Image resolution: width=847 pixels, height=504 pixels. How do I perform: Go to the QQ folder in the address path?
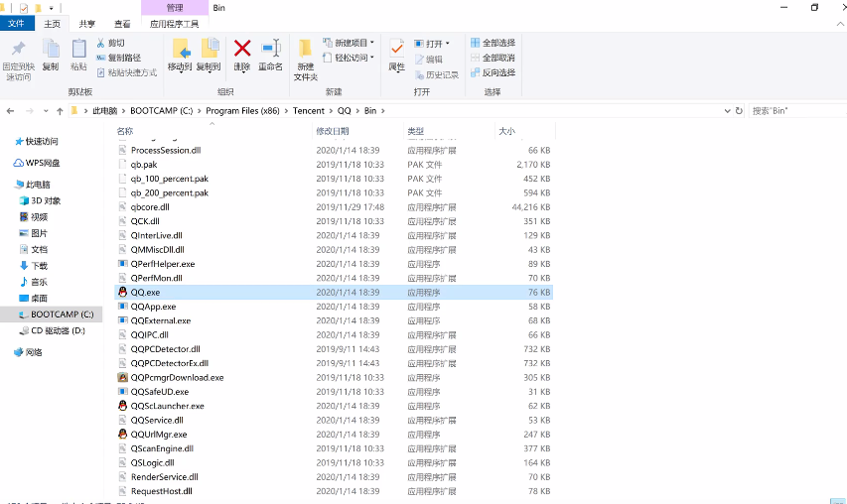(345, 110)
